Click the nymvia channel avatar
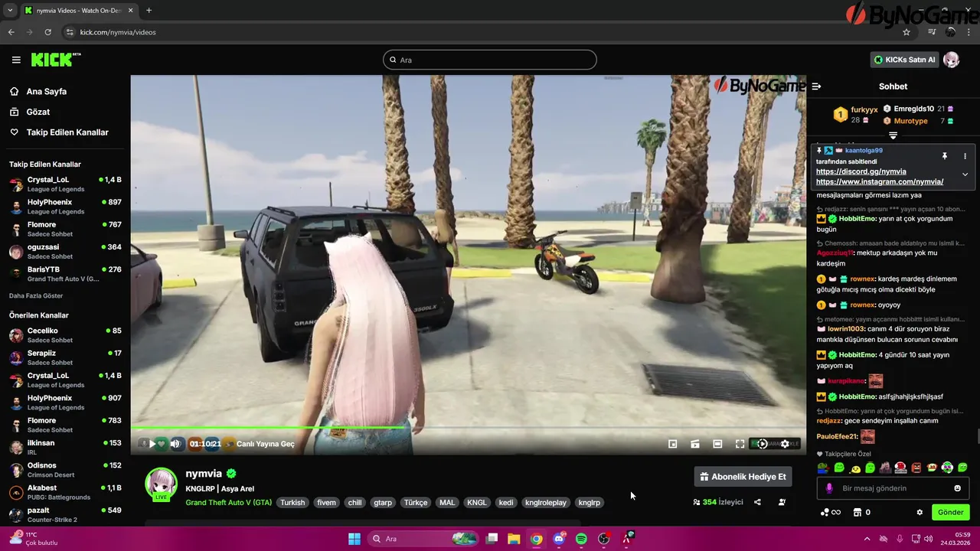 [x=161, y=484]
